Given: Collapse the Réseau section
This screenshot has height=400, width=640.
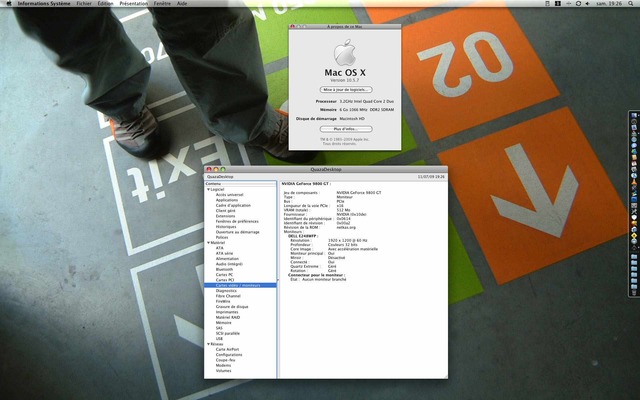Looking at the screenshot, I should [209, 344].
